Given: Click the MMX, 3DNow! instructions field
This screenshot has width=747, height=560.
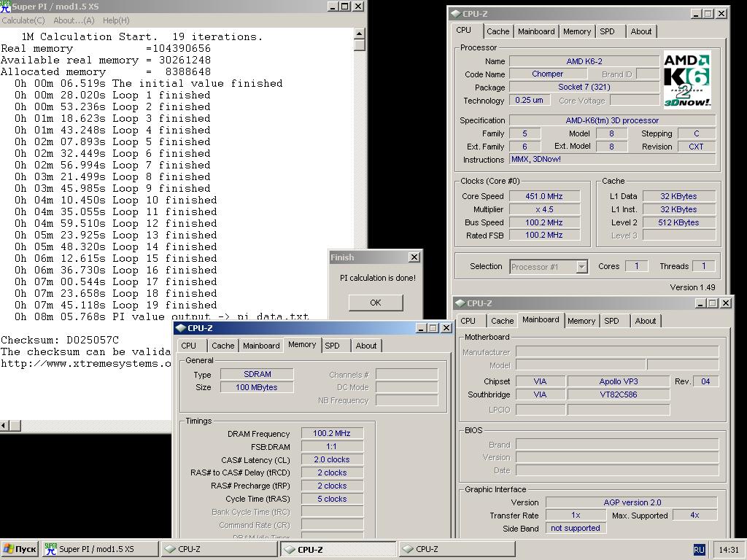Looking at the screenshot, I should pyautogui.click(x=612, y=159).
